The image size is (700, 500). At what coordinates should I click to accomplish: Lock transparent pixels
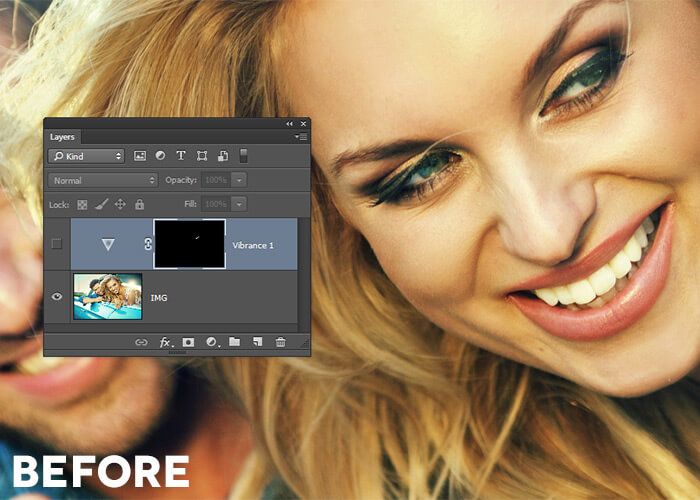[83, 204]
